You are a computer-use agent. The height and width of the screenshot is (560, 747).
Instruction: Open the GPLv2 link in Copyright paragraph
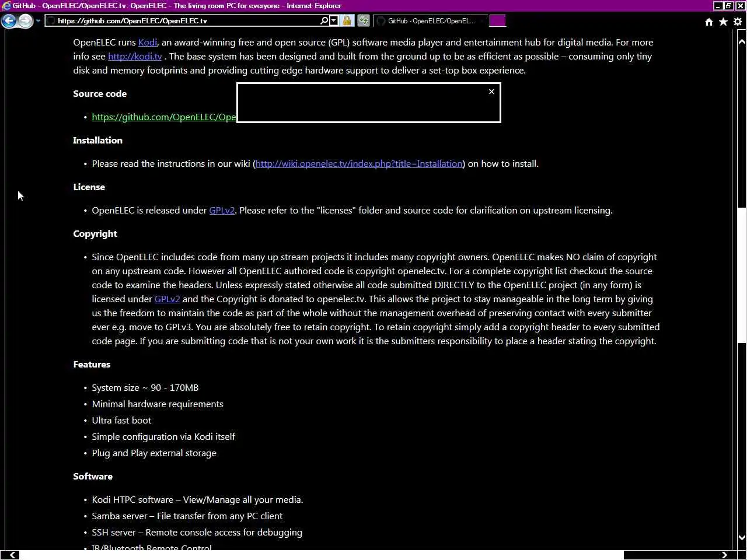coord(167,299)
